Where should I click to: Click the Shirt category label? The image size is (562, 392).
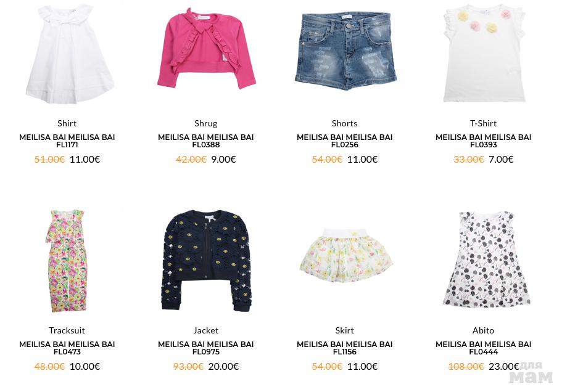click(x=67, y=123)
